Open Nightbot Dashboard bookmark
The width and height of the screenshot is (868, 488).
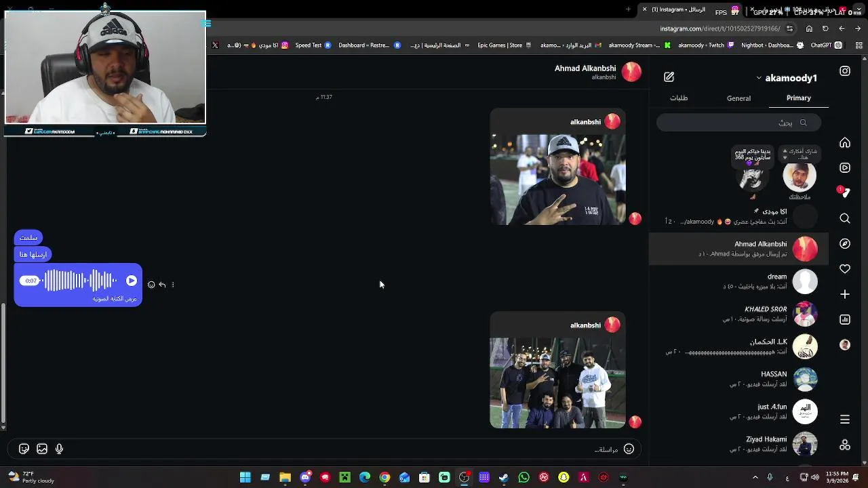coord(772,45)
